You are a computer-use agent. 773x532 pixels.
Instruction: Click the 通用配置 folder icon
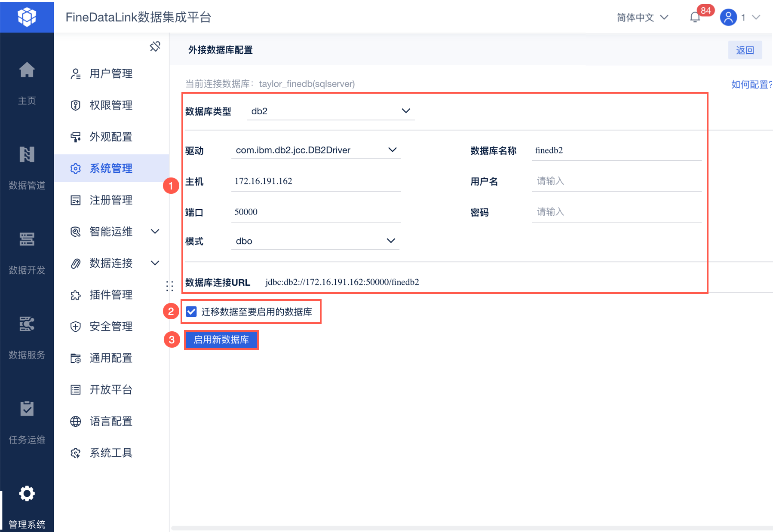pos(76,358)
